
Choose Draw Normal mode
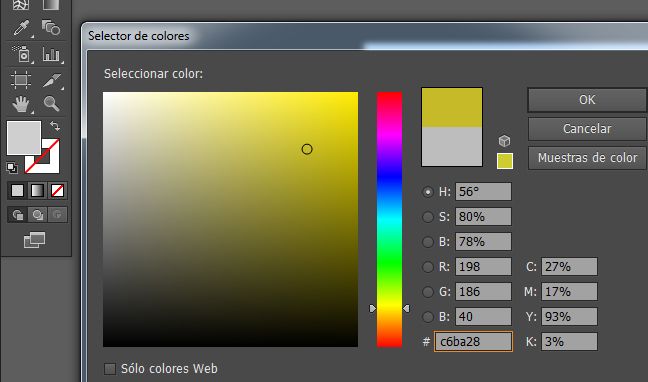17,215
